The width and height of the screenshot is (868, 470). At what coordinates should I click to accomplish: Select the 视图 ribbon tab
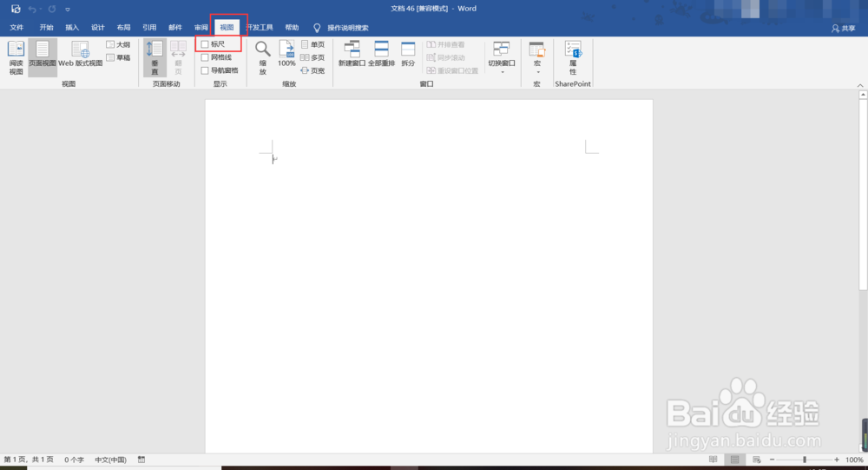227,27
